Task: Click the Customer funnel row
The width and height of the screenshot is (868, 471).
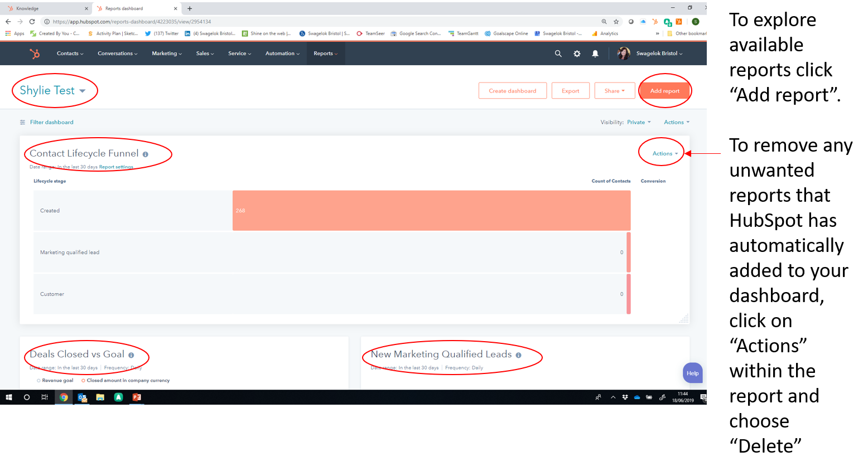Action: click(332, 294)
